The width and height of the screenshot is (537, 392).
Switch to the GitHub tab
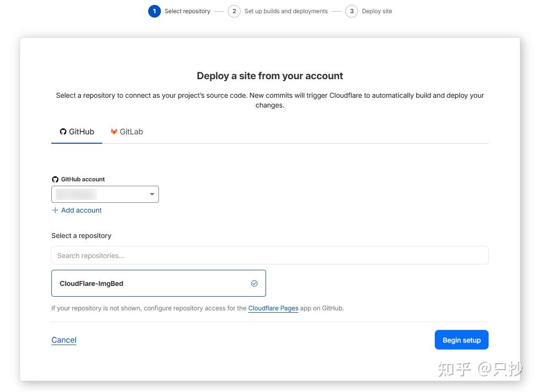pyautogui.click(x=77, y=132)
